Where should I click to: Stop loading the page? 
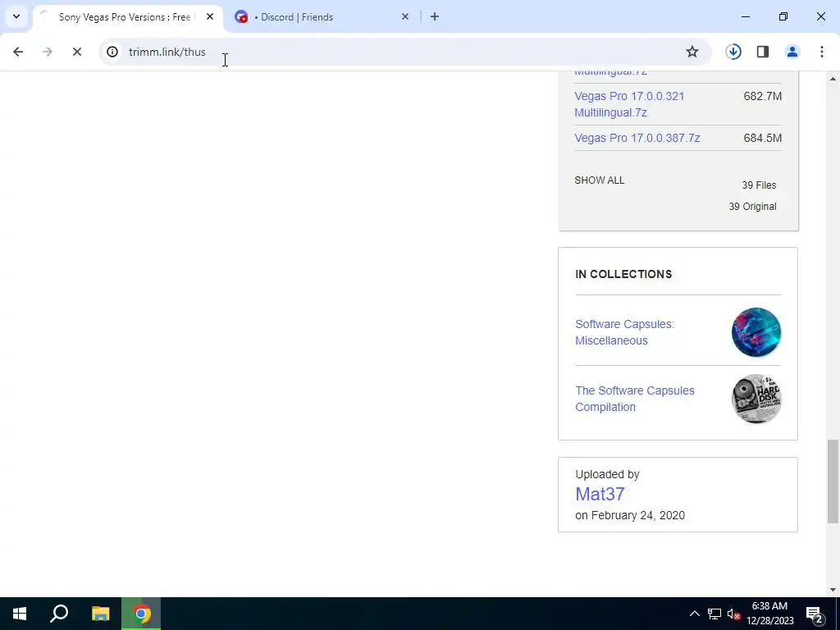click(76, 52)
